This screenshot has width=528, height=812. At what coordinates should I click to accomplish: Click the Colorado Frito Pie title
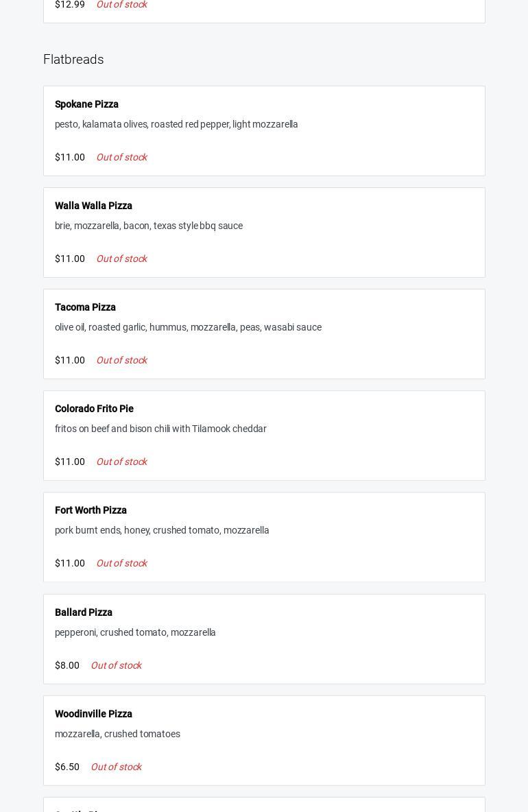[94, 409]
